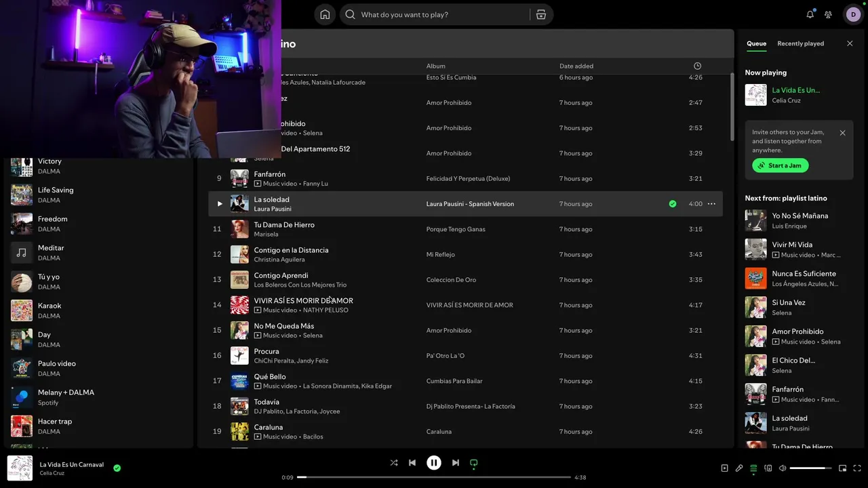868x488 pixels.
Task: Select Contigo Aprendí track row
Action: pyautogui.click(x=465, y=280)
